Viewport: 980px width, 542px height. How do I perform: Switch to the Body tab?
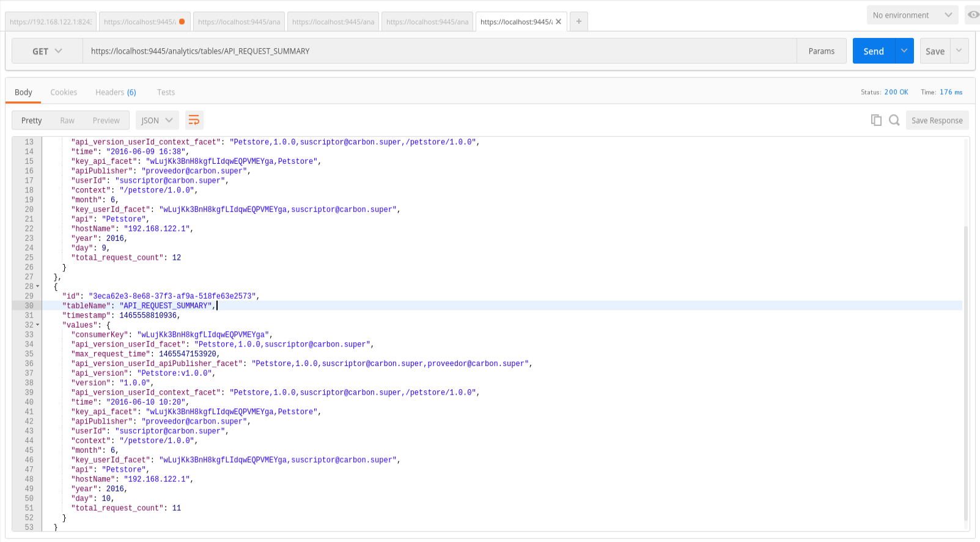pos(23,92)
